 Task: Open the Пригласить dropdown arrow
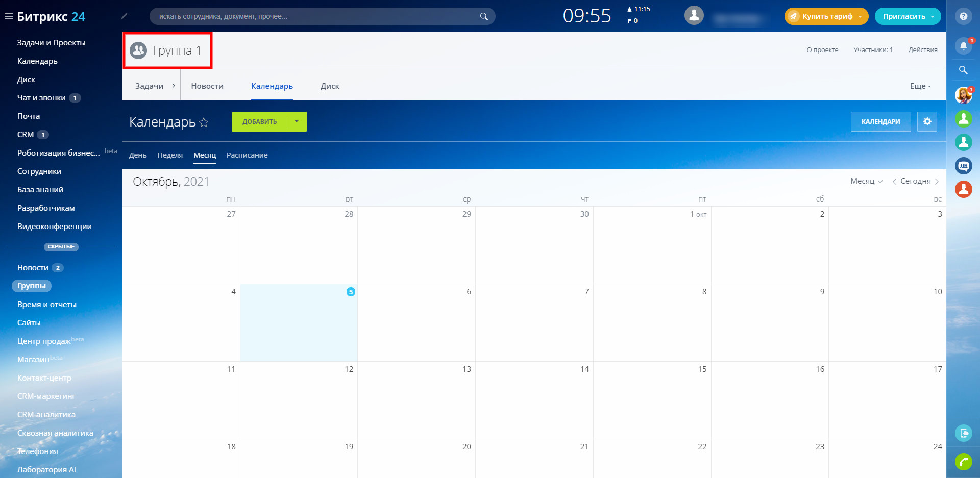tap(933, 16)
